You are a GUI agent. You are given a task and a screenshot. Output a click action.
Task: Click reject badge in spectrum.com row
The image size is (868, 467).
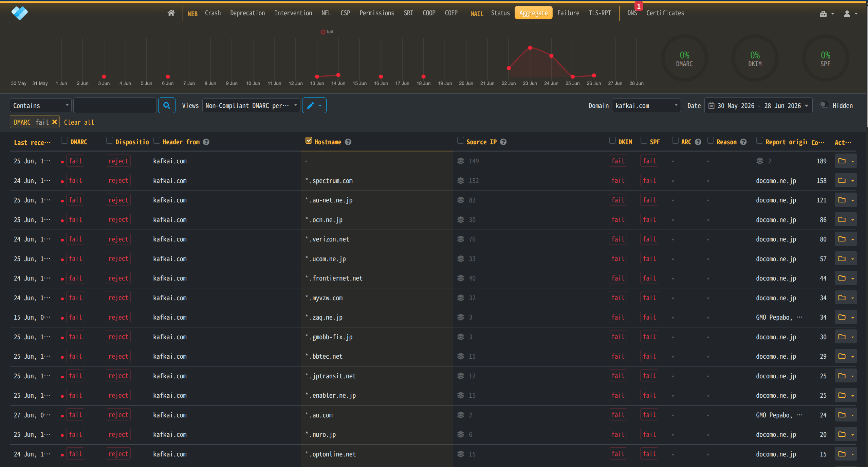(118, 181)
